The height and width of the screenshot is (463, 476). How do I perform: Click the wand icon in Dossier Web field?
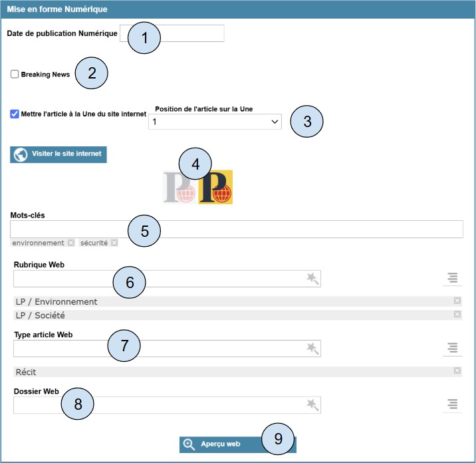coord(312,404)
